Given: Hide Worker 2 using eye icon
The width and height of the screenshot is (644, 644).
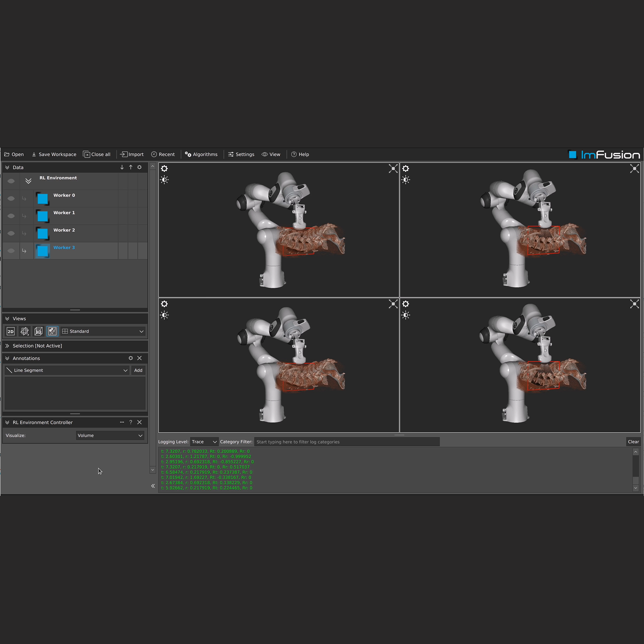Looking at the screenshot, I should [11, 233].
